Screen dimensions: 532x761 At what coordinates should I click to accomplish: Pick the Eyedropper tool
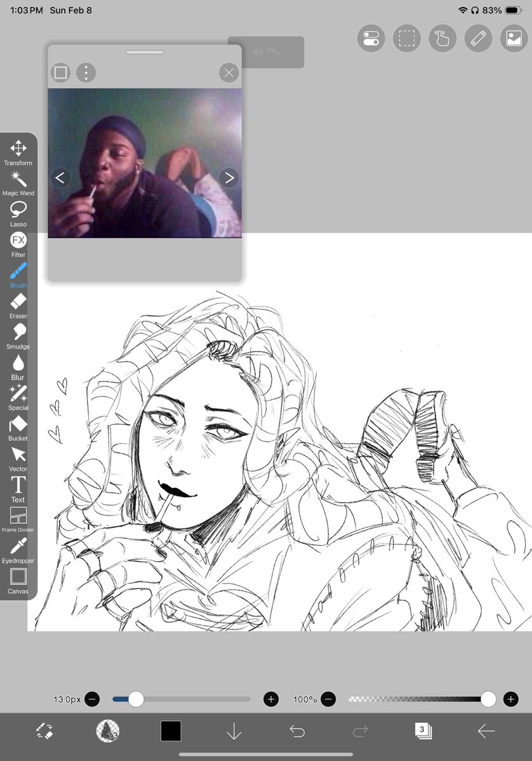pos(18,550)
